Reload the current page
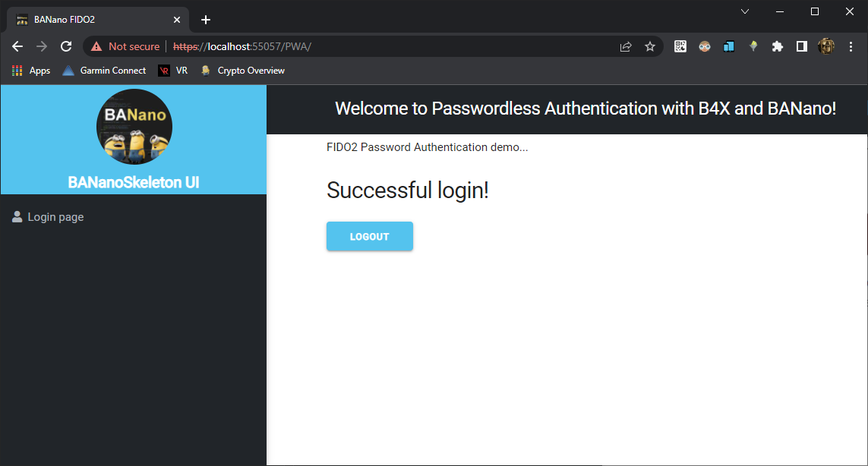The image size is (868, 466). point(66,46)
